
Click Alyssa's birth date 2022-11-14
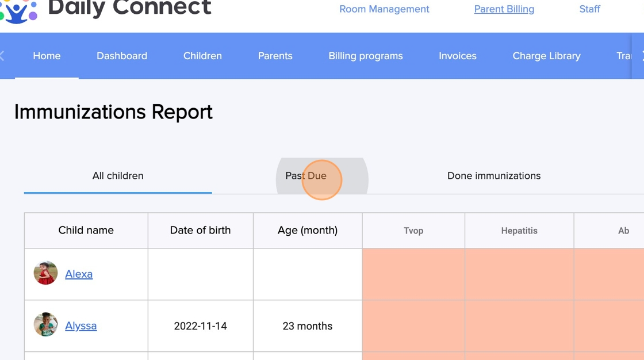point(201,326)
